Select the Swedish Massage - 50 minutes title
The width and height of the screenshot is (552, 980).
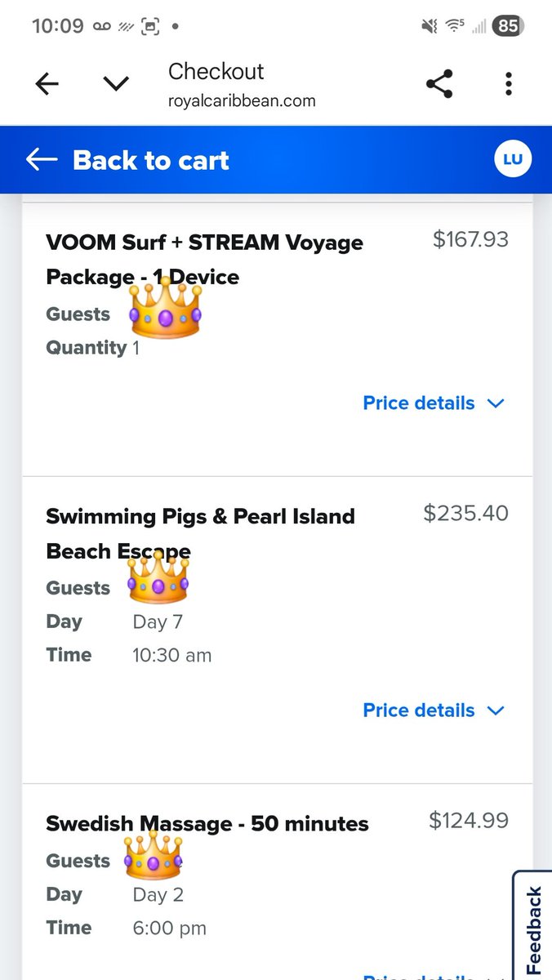pos(207,823)
